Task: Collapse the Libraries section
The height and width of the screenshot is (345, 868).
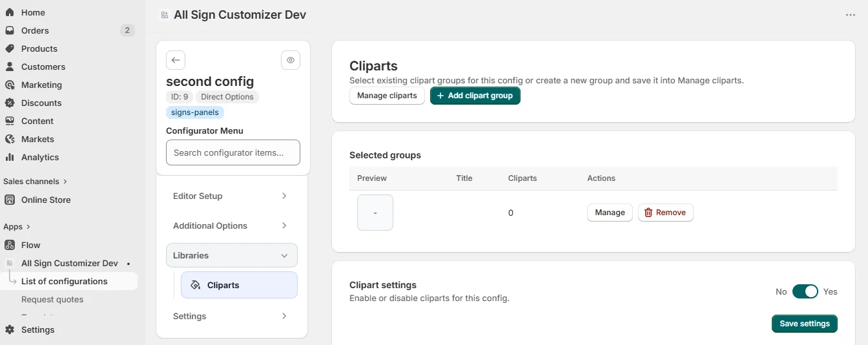Action: click(x=232, y=255)
